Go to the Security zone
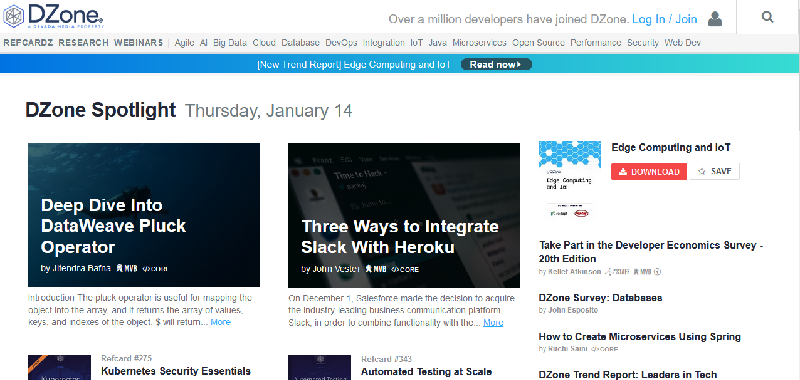This screenshot has width=800, height=380. tap(643, 43)
